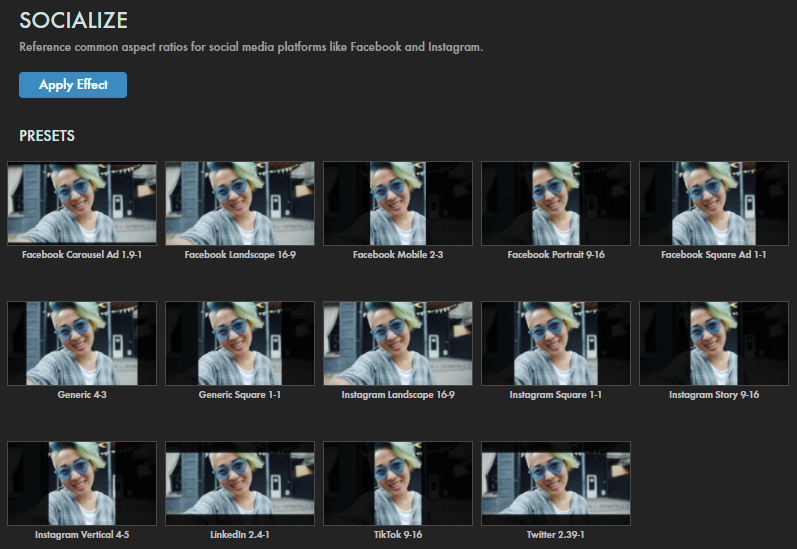Click the Apply Effect button
The height and width of the screenshot is (549, 797).
pyautogui.click(x=73, y=85)
